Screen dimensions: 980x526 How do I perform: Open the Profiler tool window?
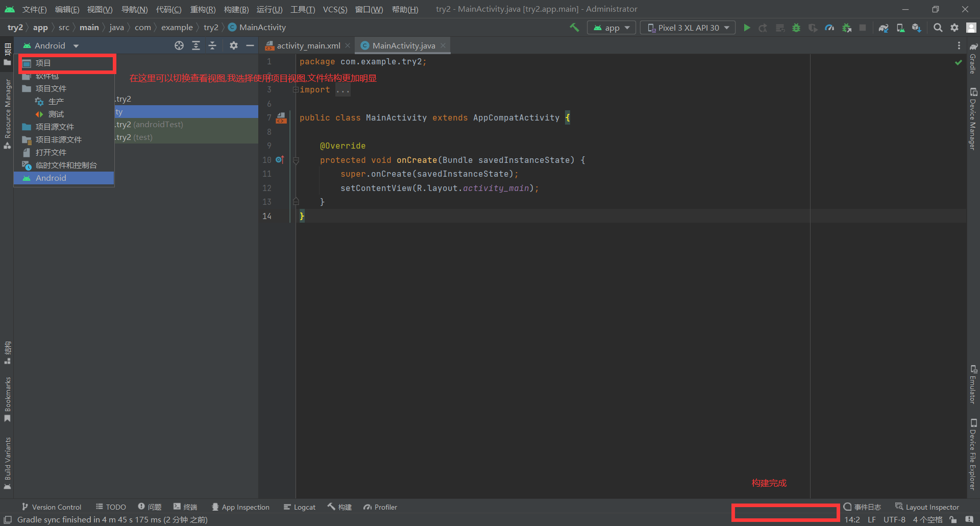380,507
